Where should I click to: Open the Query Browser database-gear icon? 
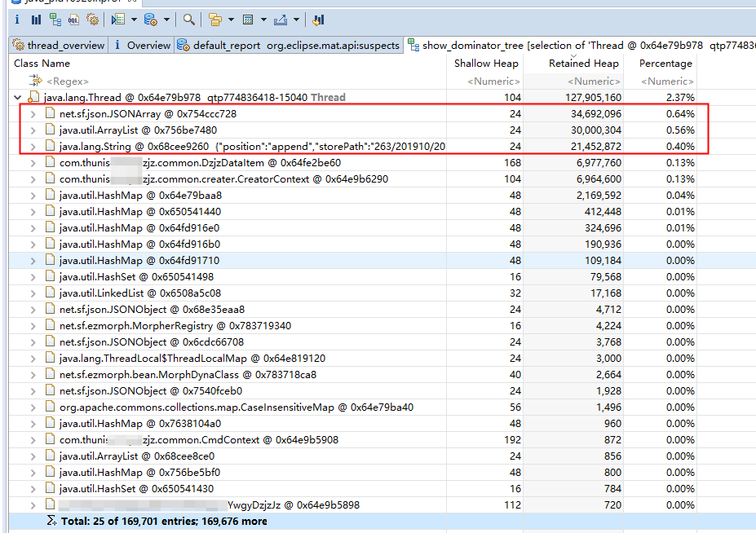coord(150,20)
